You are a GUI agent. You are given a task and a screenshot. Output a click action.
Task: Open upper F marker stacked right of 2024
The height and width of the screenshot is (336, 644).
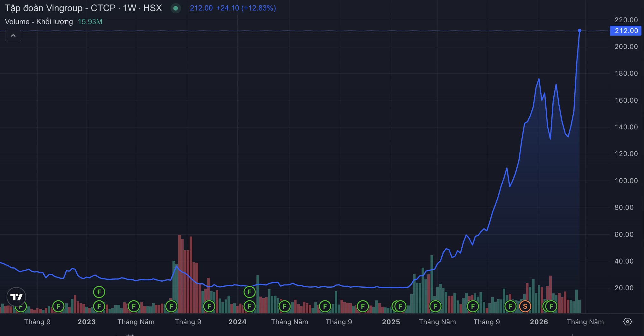point(249,292)
